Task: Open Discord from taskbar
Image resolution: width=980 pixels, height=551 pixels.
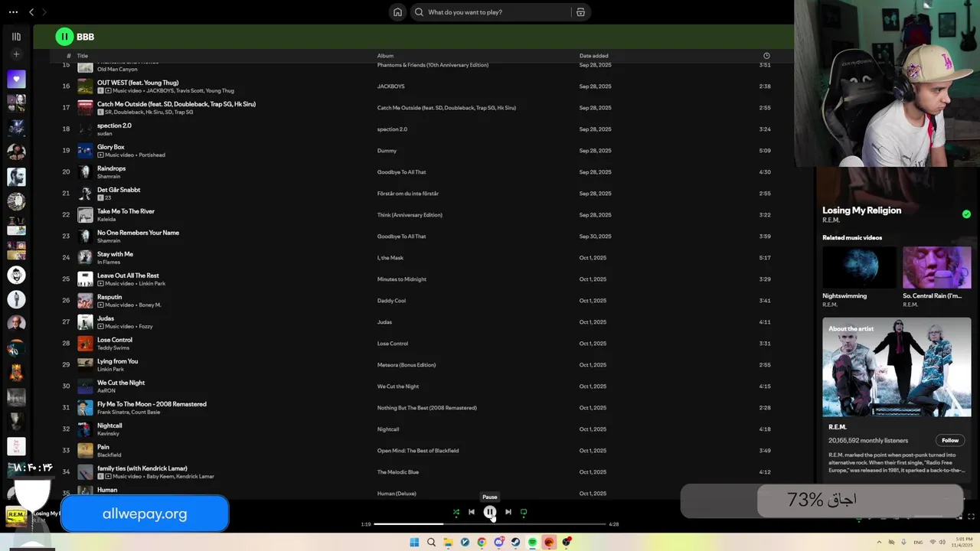Action: [498, 543]
